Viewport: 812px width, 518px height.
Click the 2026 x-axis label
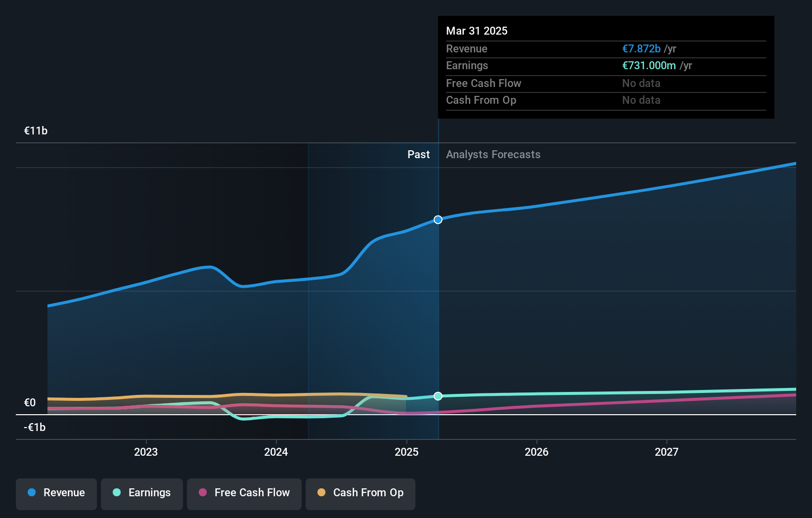pos(537,452)
